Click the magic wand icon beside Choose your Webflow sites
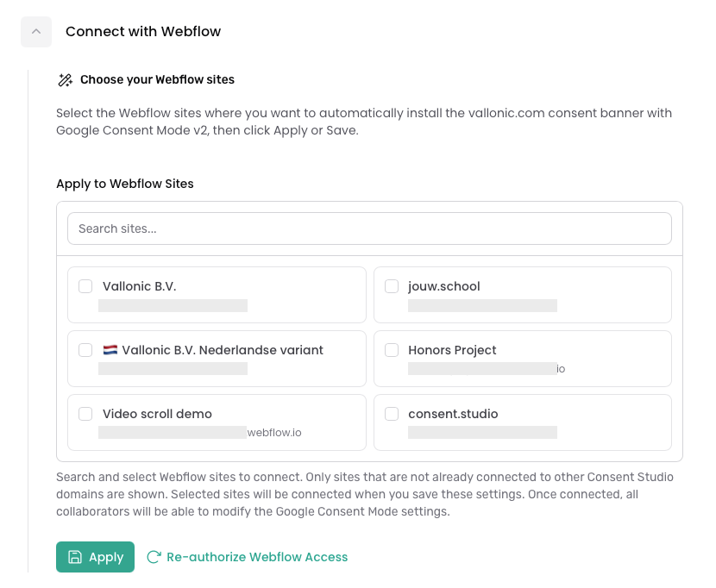Screen dimensions: 716x588 tap(66, 80)
